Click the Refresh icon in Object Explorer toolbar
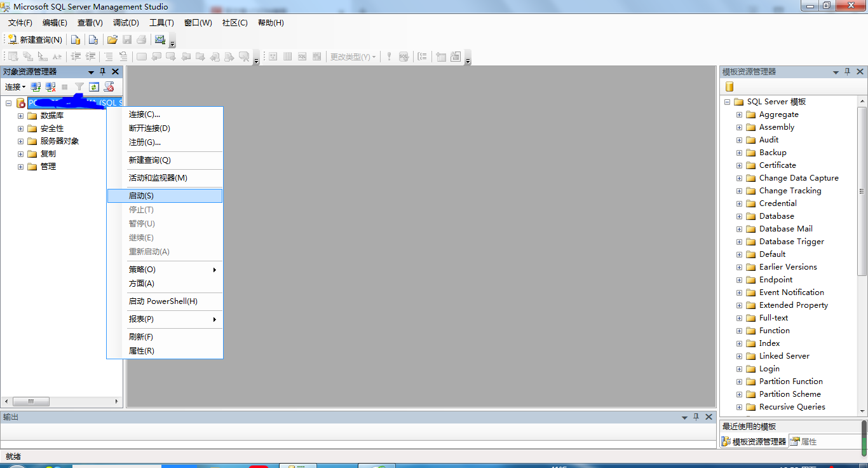The width and height of the screenshot is (868, 468). pos(94,86)
